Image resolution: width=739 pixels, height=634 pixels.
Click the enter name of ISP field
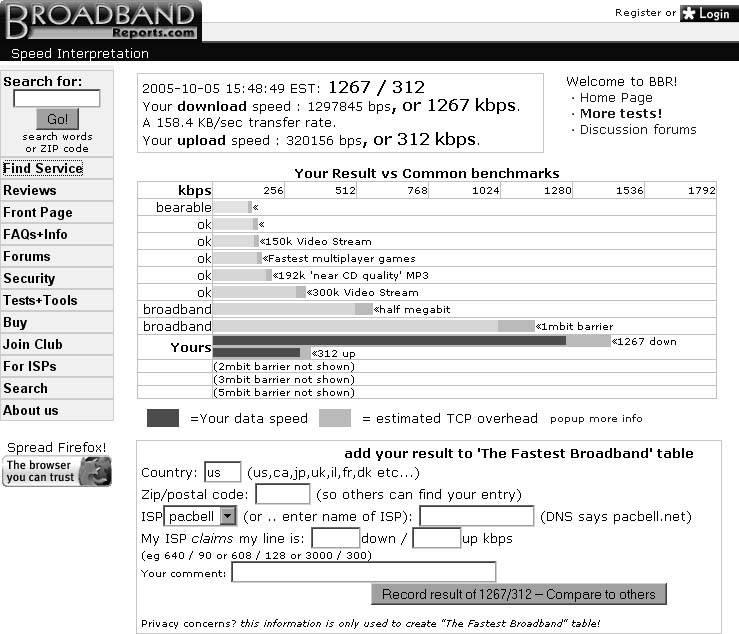coord(476,516)
